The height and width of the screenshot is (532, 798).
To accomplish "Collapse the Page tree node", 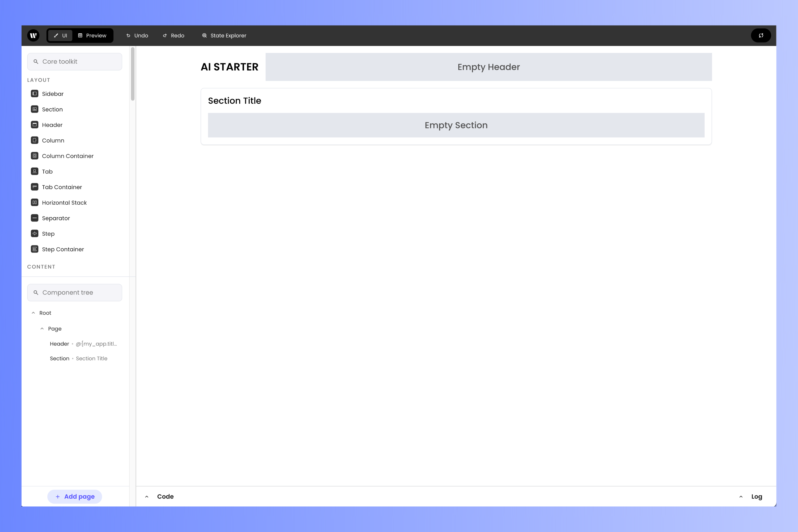I will coord(42,329).
